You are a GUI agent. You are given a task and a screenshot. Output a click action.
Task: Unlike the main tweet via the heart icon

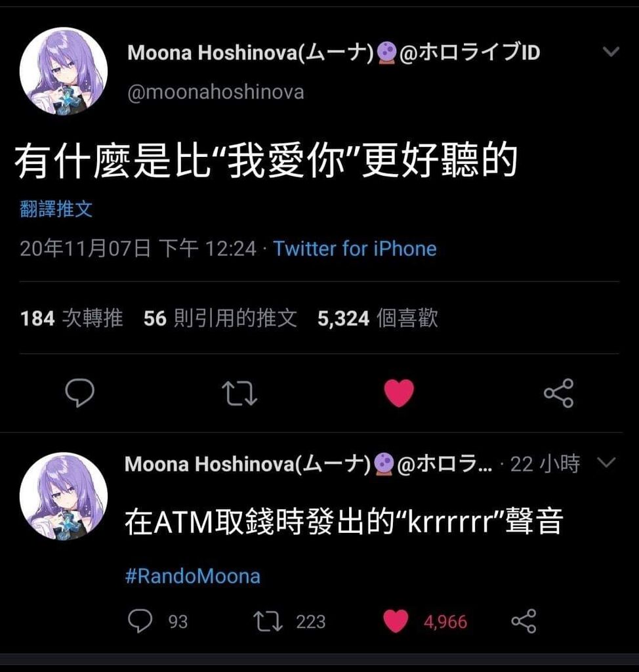coord(399,393)
